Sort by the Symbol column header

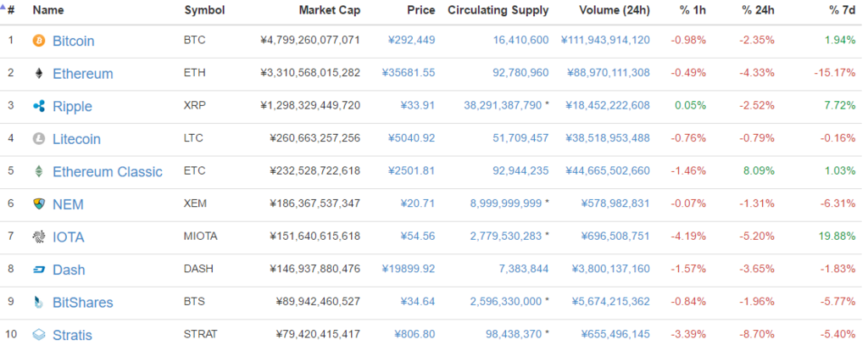[x=204, y=10]
